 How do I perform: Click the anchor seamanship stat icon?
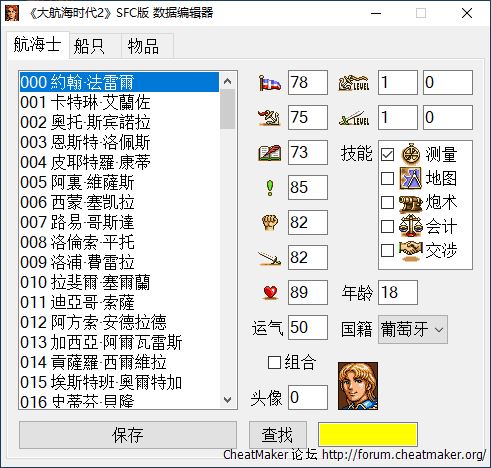pos(269,118)
